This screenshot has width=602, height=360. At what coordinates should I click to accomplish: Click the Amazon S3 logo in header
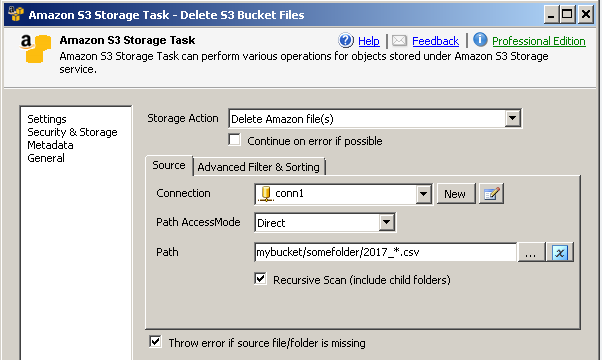coord(35,49)
